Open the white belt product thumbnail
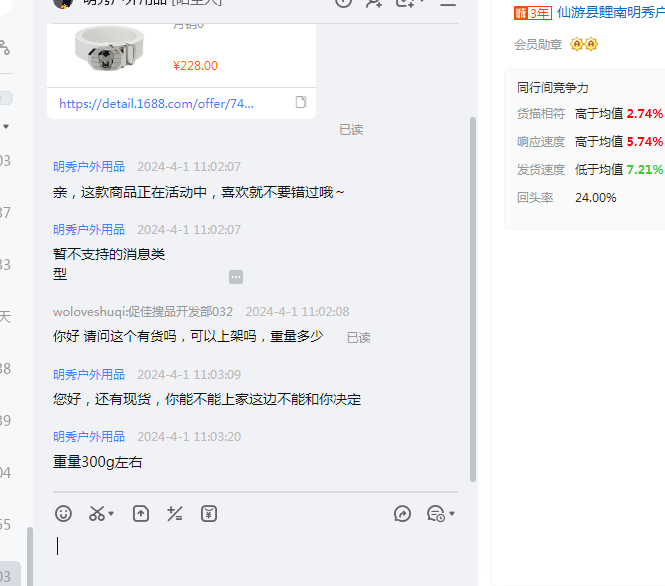Screen dimensions: 665x586 tap(109, 49)
